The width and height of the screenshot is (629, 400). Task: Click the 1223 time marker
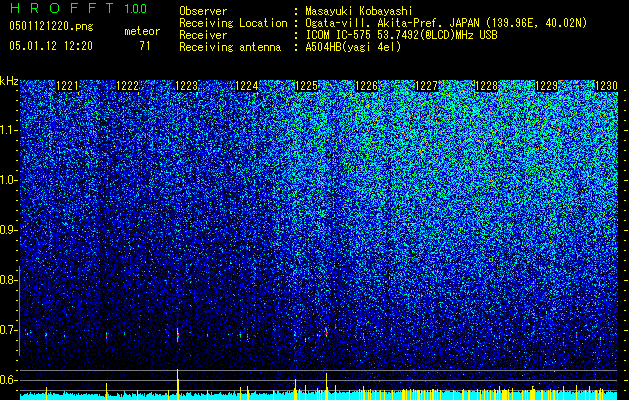click(x=187, y=86)
